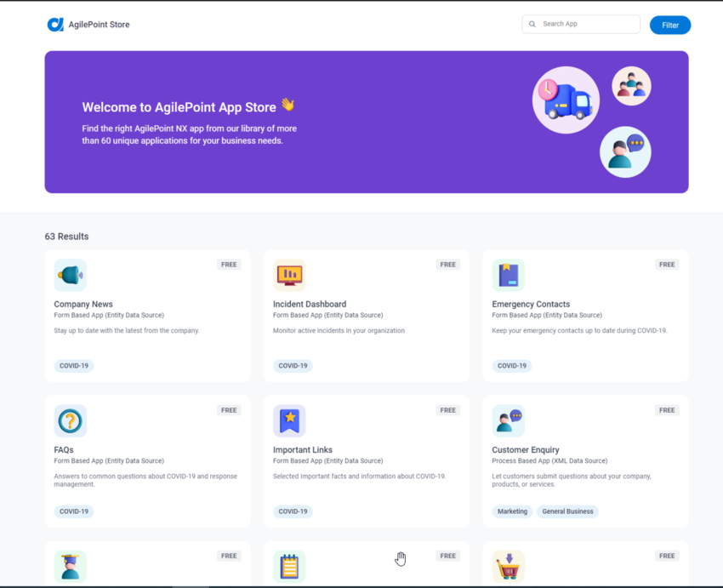Click the Marketing tag under Customer Enquiry
The width and height of the screenshot is (723, 588).
click(x=511, y=511)
